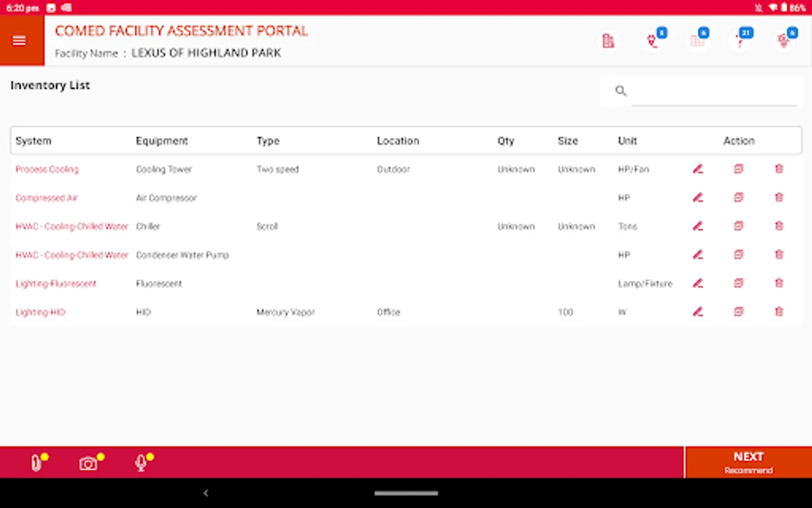The width and height of the screenshot is (812, 508).
Task: Open the Lighting-HID system link
Action: 40,312
